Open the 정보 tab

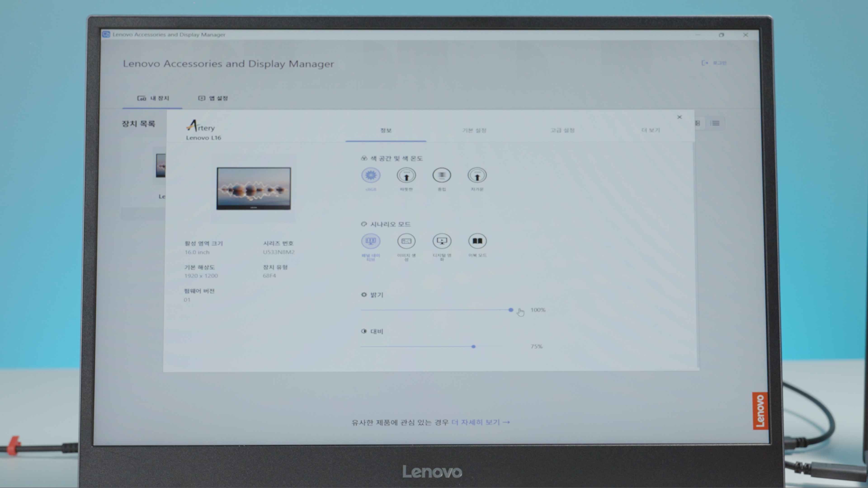pyautogui.click(x=386, y=130)
